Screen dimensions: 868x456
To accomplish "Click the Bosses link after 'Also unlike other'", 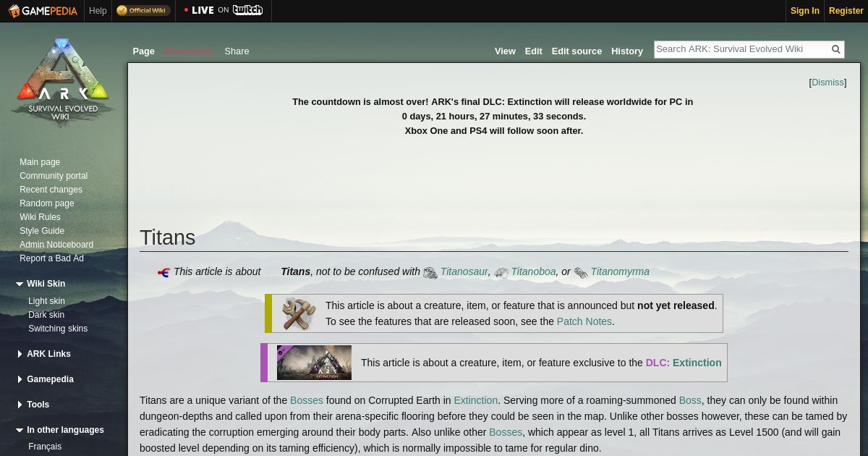I will (506, 432).
